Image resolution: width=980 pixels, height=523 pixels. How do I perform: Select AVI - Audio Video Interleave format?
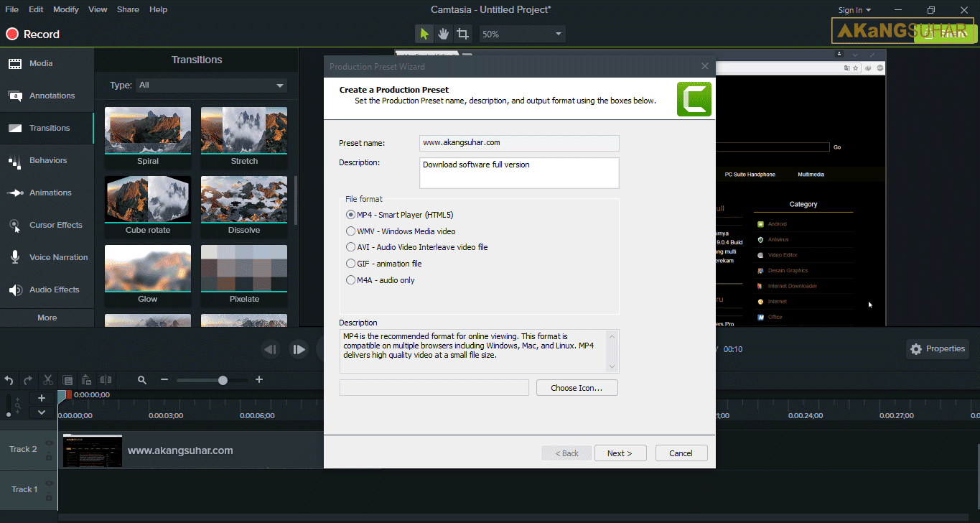click(417, 247)
